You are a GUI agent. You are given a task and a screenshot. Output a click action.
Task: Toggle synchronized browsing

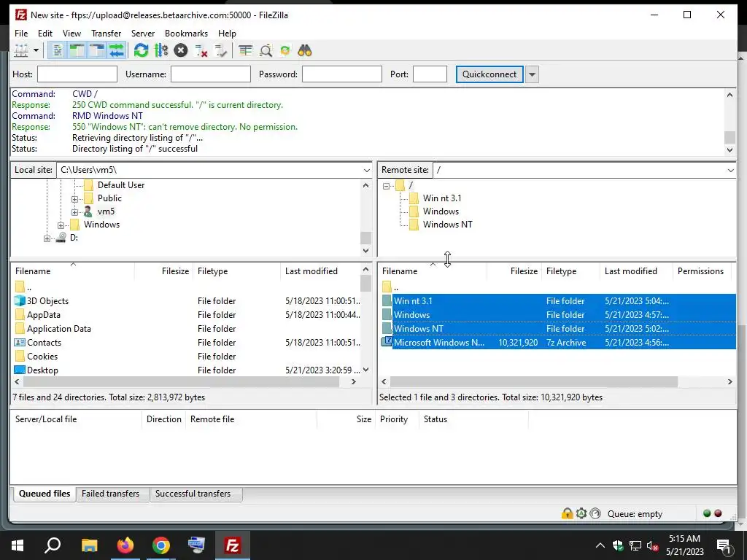pyautogui.click(x=285, y=50)
